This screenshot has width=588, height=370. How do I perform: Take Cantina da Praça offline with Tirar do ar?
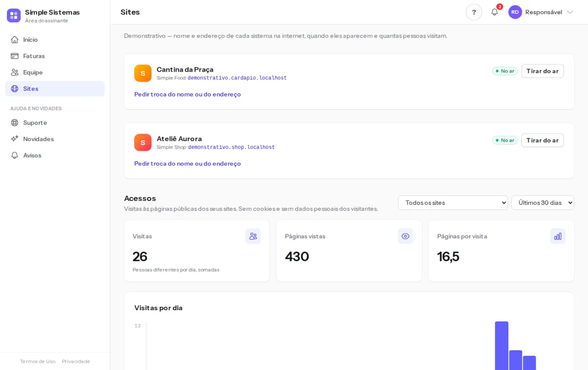point(542,71)
